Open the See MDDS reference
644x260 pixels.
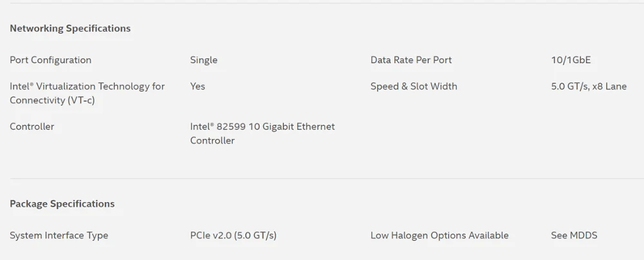point(574,236)
